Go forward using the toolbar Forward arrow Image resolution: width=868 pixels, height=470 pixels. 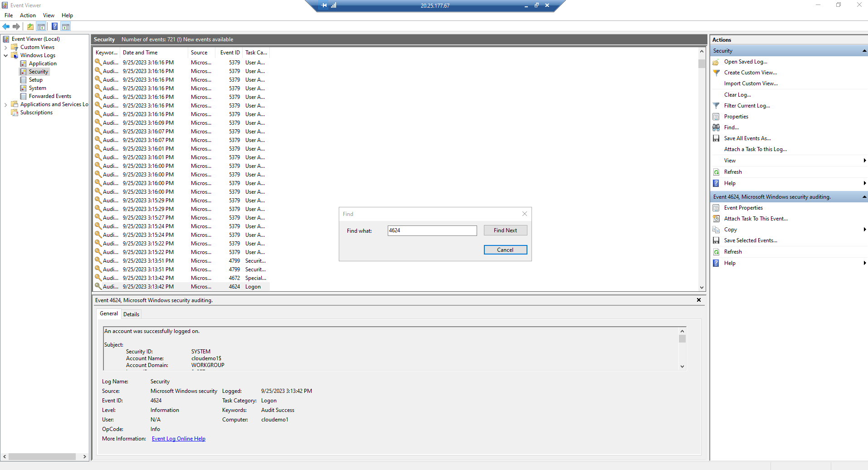coord(16,26)
